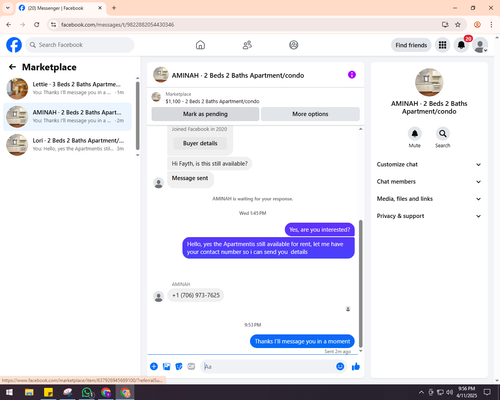Open the Chrome three-dot menu
Image resolution: width=500 pixels, height=400 pixels.
491,25
